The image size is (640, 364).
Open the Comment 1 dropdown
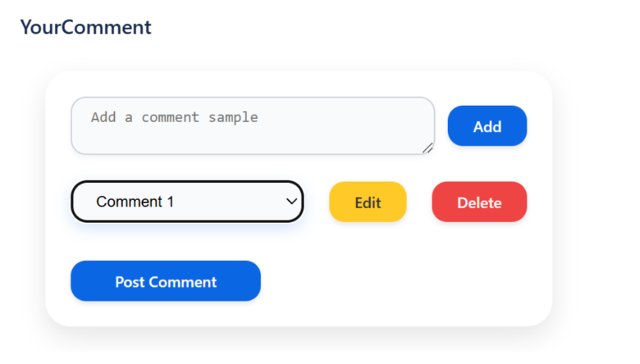tap(187, 201)
